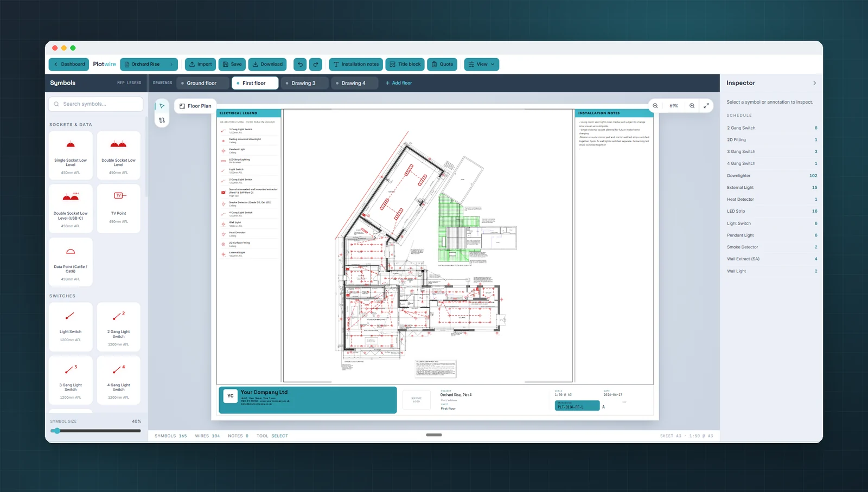The image size is (868, 492).
Task: Click Add floor link
Action: click(x=399, y=83)
